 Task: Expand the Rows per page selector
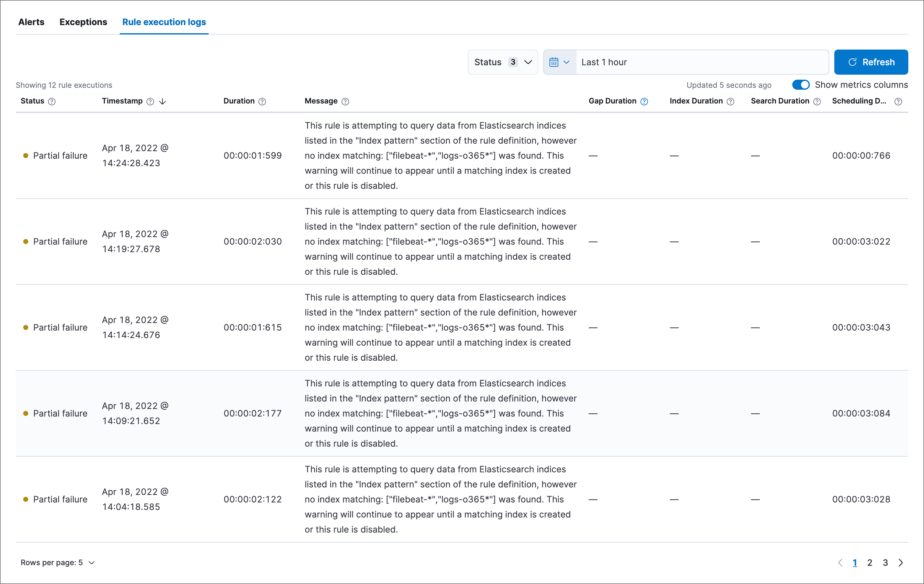click(58, 562)
